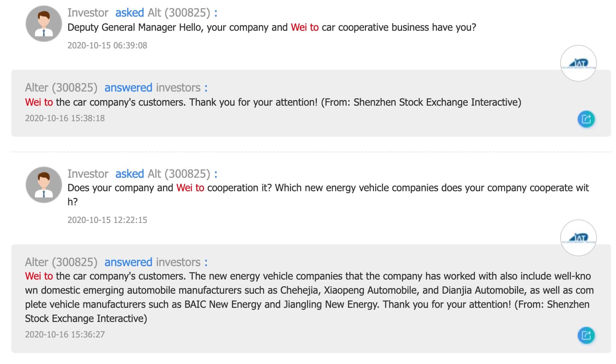Click the timestamp 2020-10-16 15:36:27
Viewport: 616px width, 364px height.
point(65,334)
